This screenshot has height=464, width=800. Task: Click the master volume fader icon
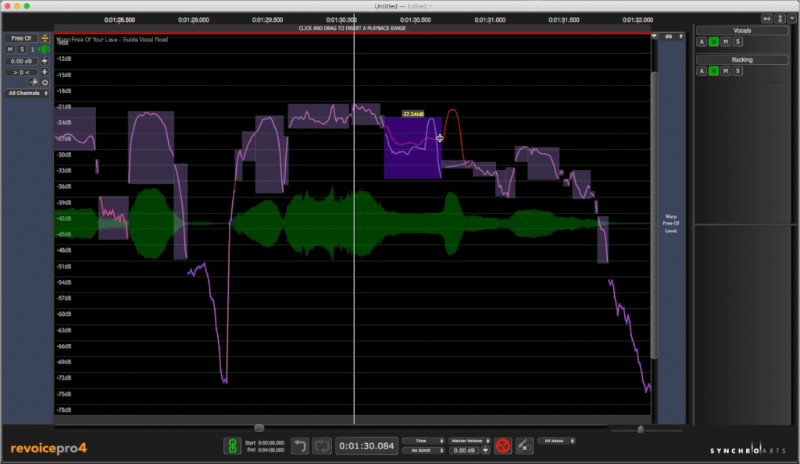(485, 450)
